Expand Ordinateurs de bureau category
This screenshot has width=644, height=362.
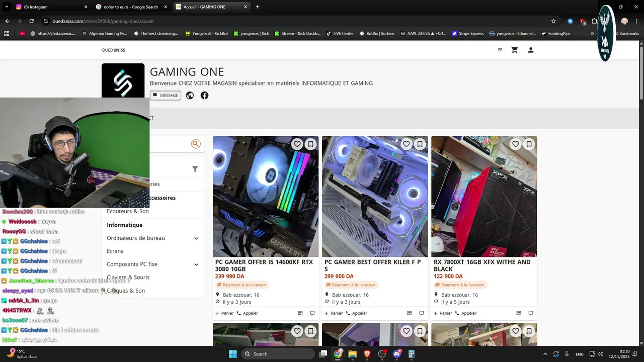(x=196, y=238)
